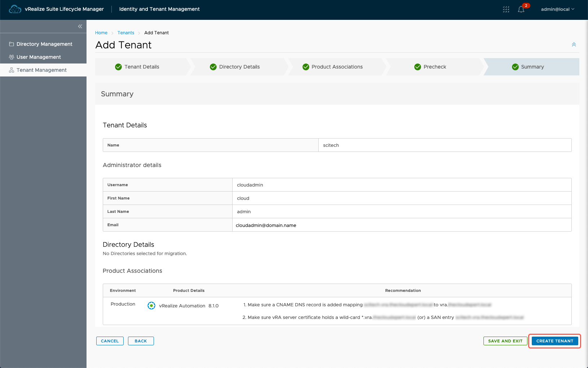Collapse the wizard header using up chevrons
This screenshot has width=588, height=368.
point(574,45)
